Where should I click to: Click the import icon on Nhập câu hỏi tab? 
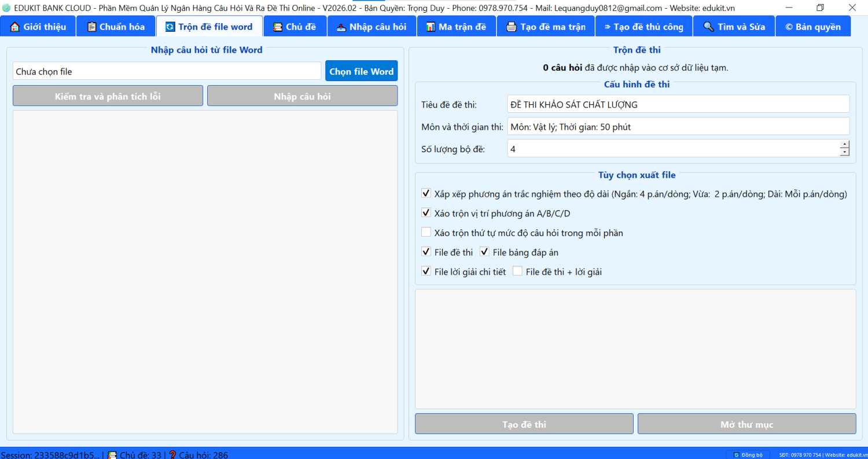tap(341, 27)
